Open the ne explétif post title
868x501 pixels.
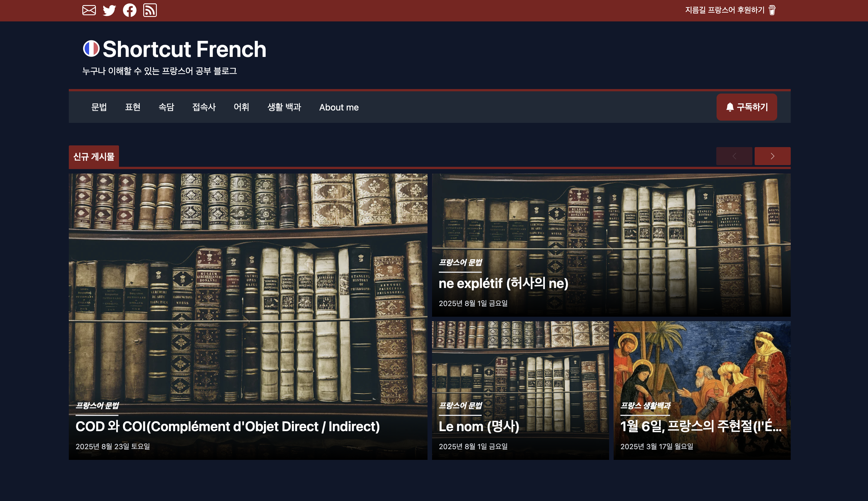pyautogui.click(x=503, y=283)
